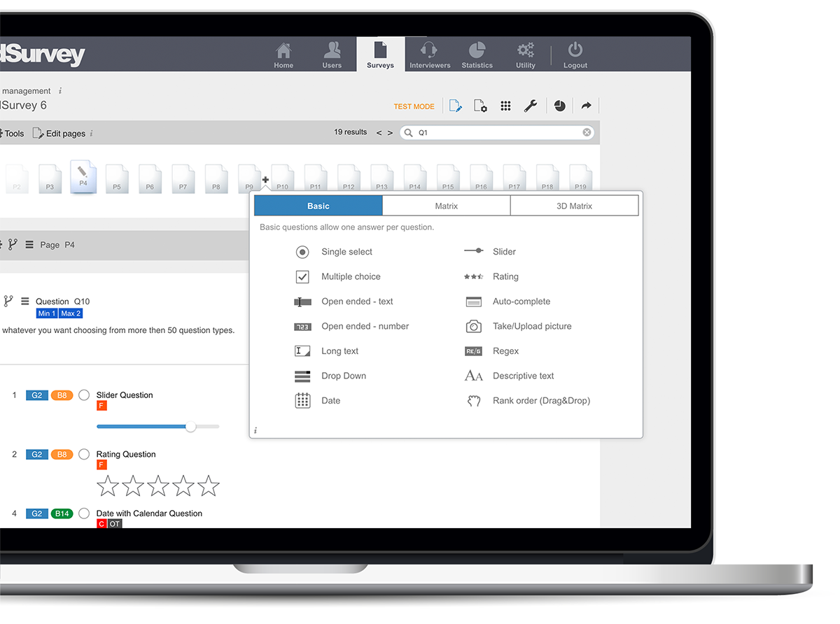Select Date with Calendar Question radio button
This screenshot has height=624, width=840.
click(84, 513)
